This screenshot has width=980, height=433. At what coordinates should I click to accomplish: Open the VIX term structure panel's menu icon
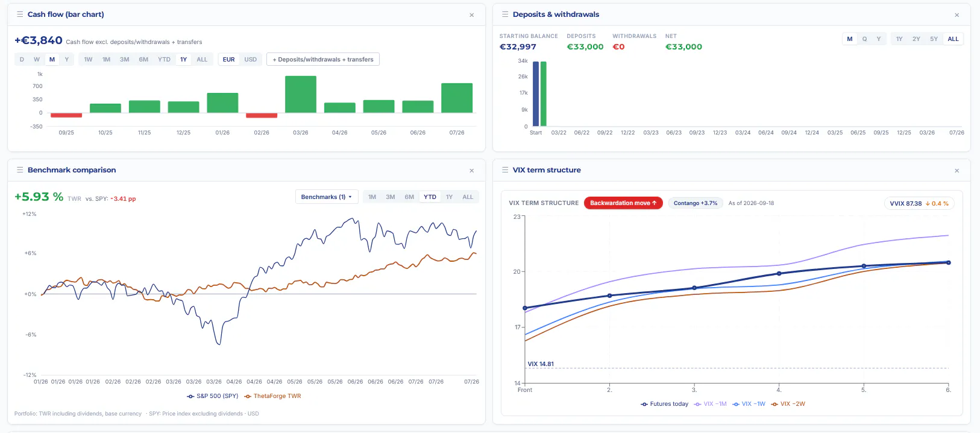click(x=505, y=170)
